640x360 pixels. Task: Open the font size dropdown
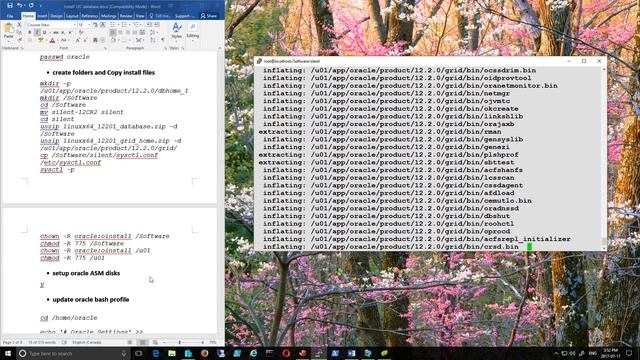click(89, 25)
